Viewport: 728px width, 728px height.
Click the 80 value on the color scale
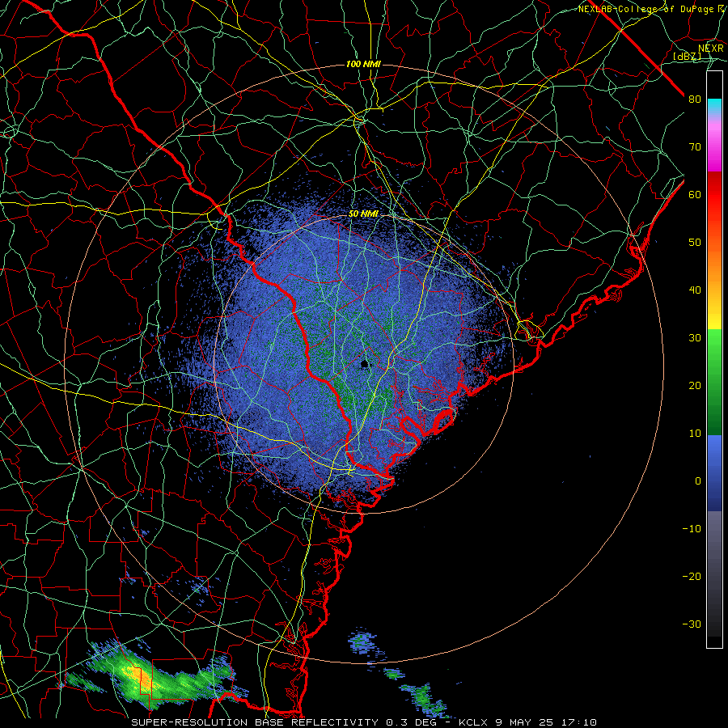[695, 99]
